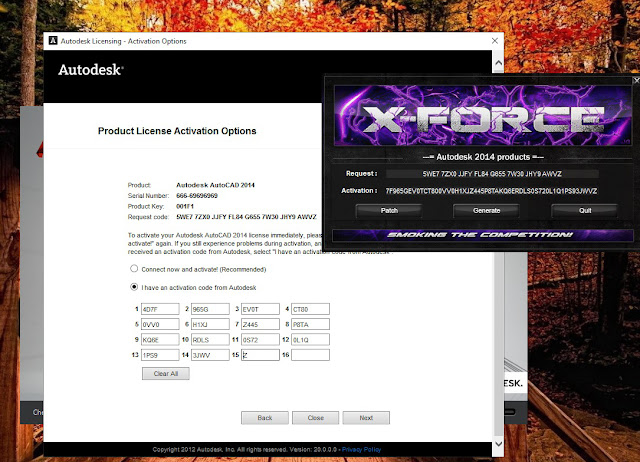
Task: Click the X-FORCE logo banner
Action: (483, 115)
